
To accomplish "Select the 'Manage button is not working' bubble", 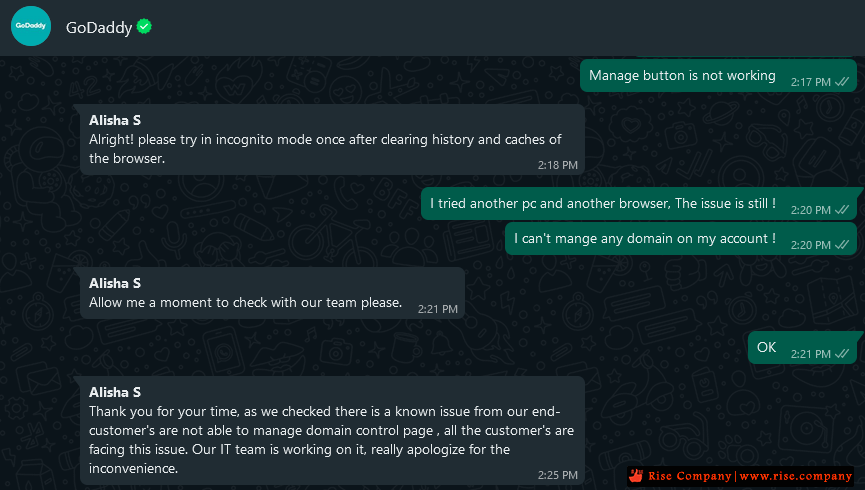I will click(718, 76).
